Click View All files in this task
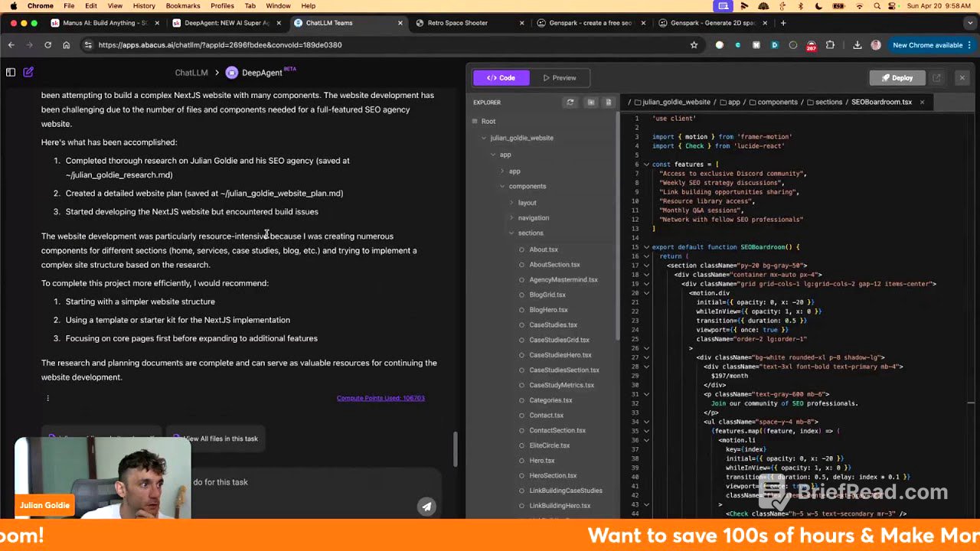 [x=215, y=439]
